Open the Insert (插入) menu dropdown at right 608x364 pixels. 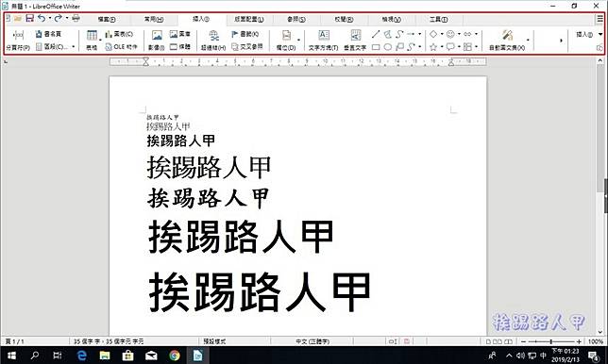point(589,35)
